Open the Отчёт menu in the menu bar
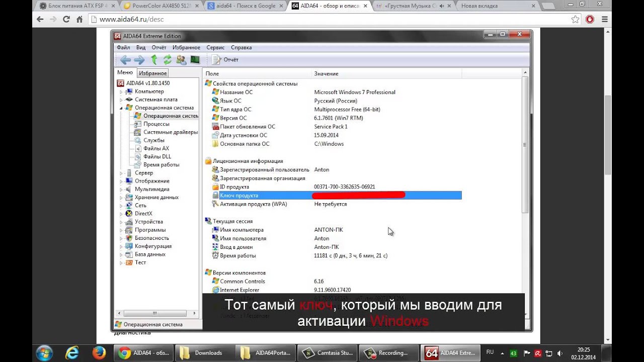The height and width of the screenshot is (362, 644). [159, 47]
